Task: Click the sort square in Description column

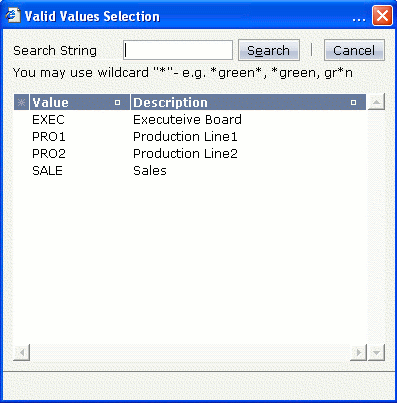Action: [x=353, y=102]
